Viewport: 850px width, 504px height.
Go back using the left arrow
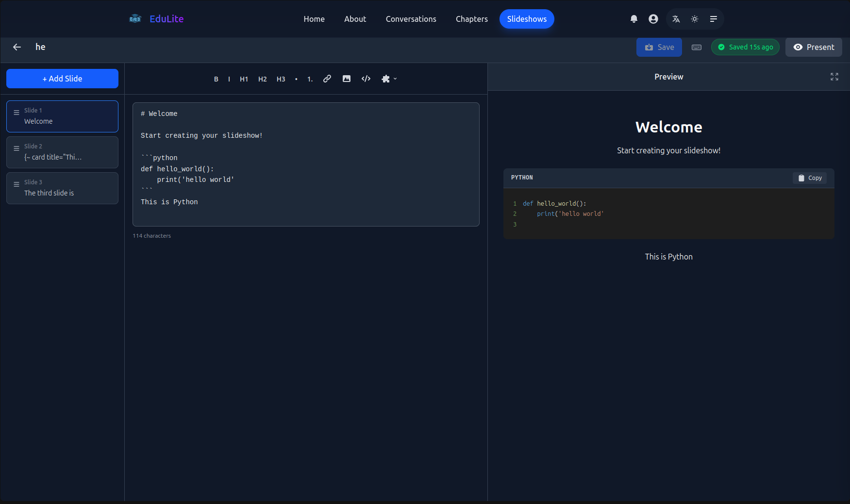(17, 47)
